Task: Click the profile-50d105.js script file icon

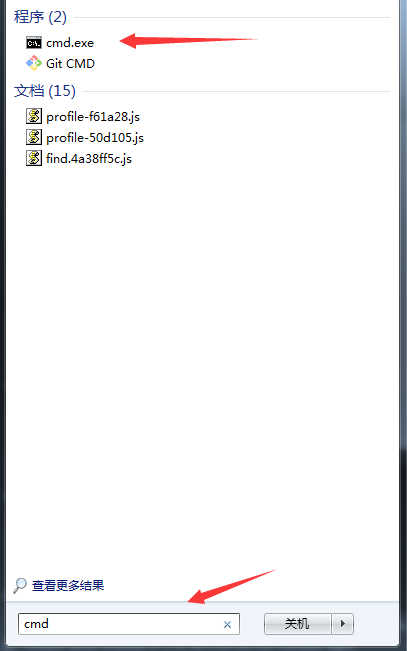Action: (34, 137)
